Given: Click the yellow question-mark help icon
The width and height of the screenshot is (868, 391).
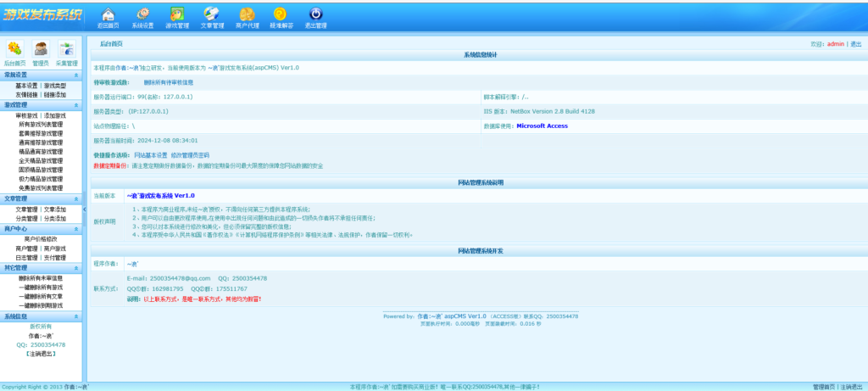Looking at the screenshot, I should point(281,14).
